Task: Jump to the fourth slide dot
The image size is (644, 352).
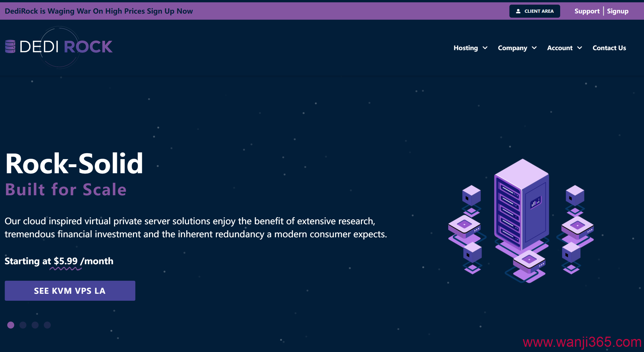Action: 47,325
